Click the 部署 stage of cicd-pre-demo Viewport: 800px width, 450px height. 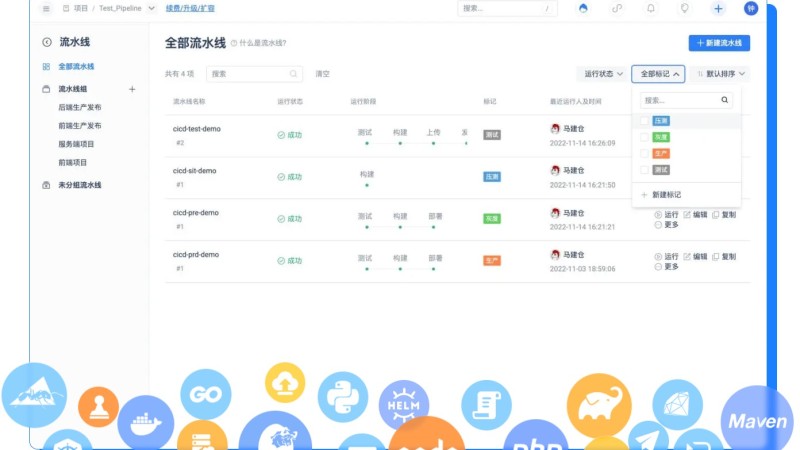point(435,216)
